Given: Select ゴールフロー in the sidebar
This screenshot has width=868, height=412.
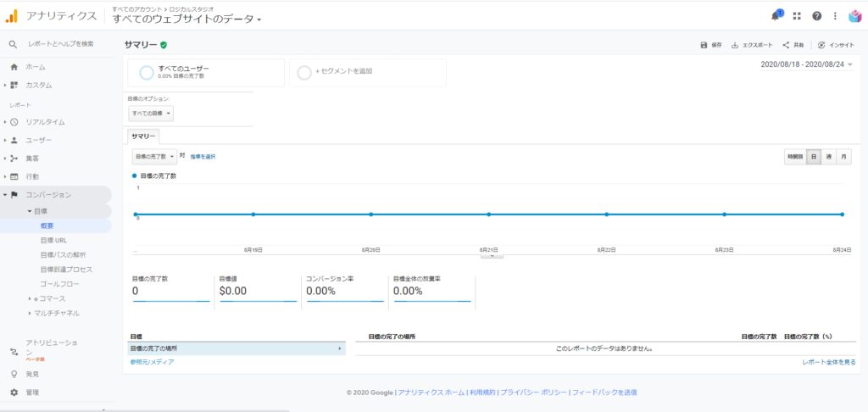Looking at the screenshot, I should click(60, 284).
